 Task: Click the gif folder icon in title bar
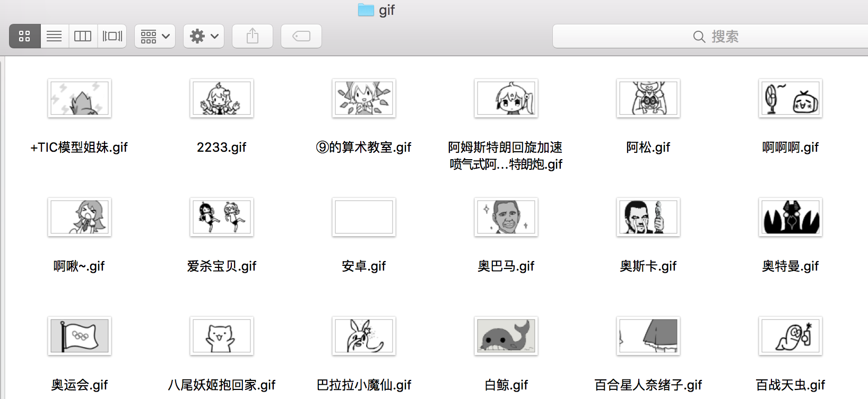point(366,10)
